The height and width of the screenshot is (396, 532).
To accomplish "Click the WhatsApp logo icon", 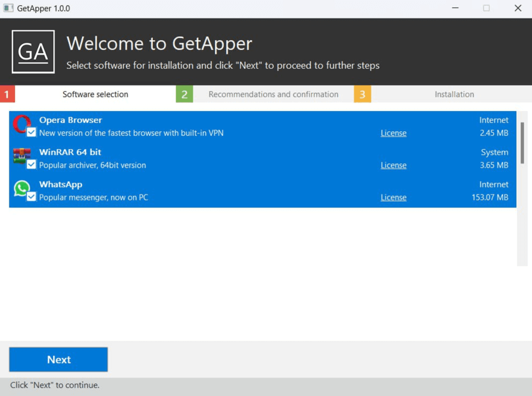I will pyautogui.click(x=22, y=188).
